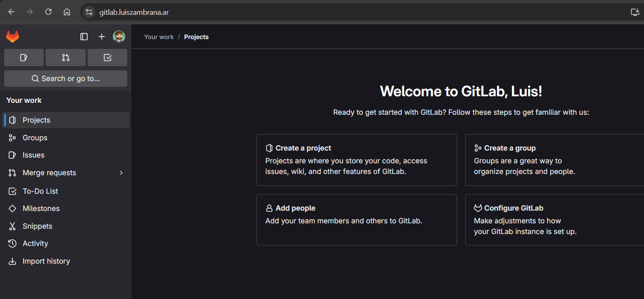
Task: Click the to-do items shortcut icon
Action: point(107,58)
